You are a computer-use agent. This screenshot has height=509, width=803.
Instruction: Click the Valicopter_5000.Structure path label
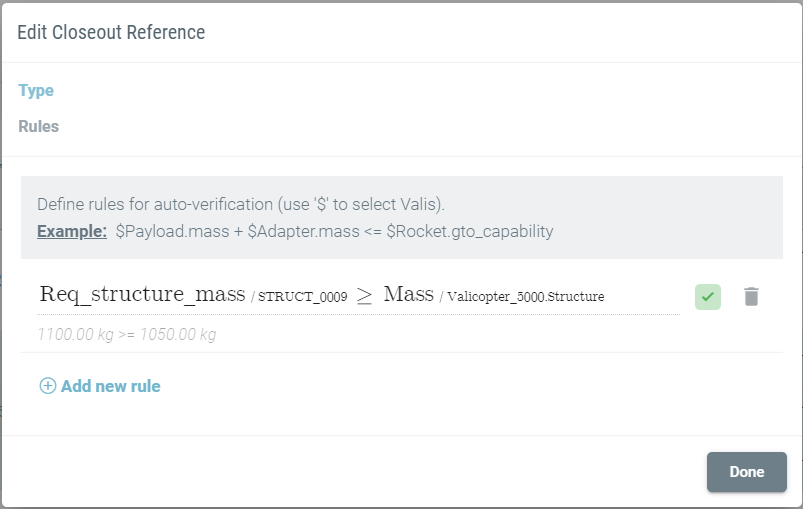point(525,296)
